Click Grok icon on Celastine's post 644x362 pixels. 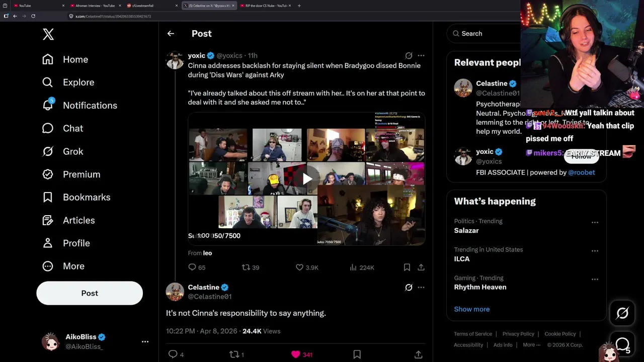pos(409,288)
